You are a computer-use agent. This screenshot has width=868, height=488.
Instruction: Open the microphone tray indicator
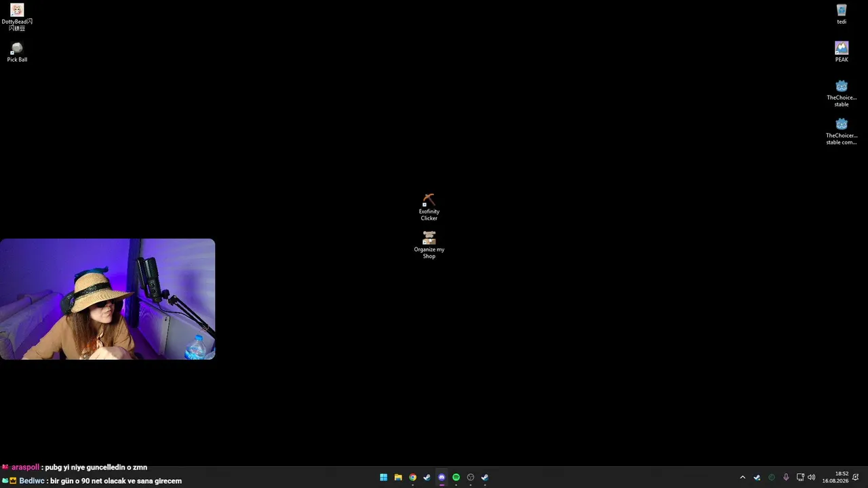click(x=786, y=477)
